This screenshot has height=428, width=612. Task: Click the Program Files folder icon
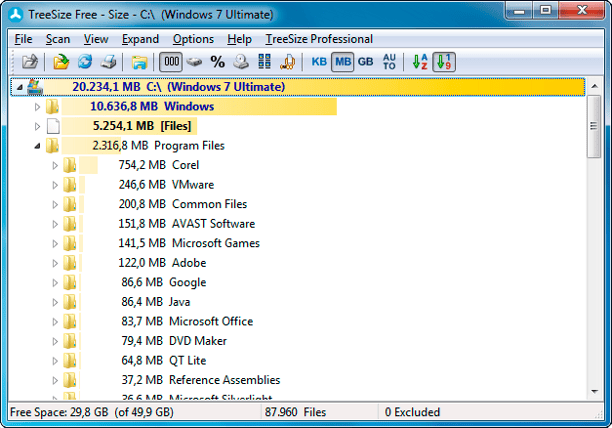(x=52, y=146)
